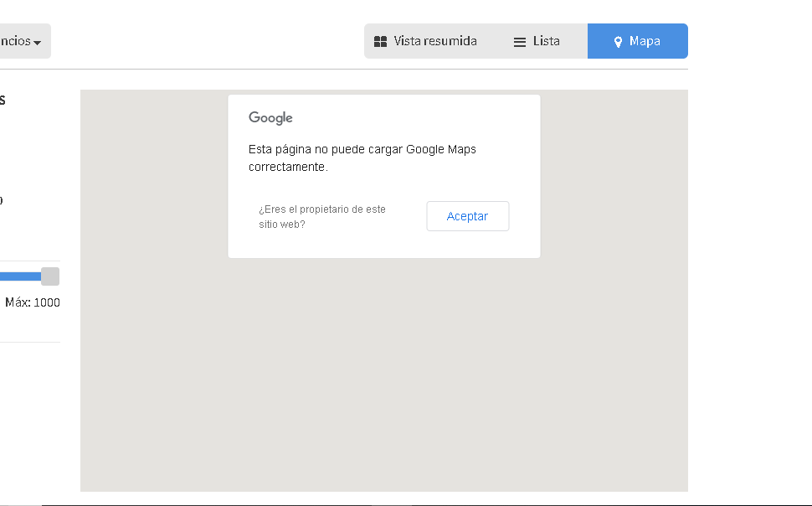
Task: Switch to the Vista resumida view
Action: pos(426,41)
